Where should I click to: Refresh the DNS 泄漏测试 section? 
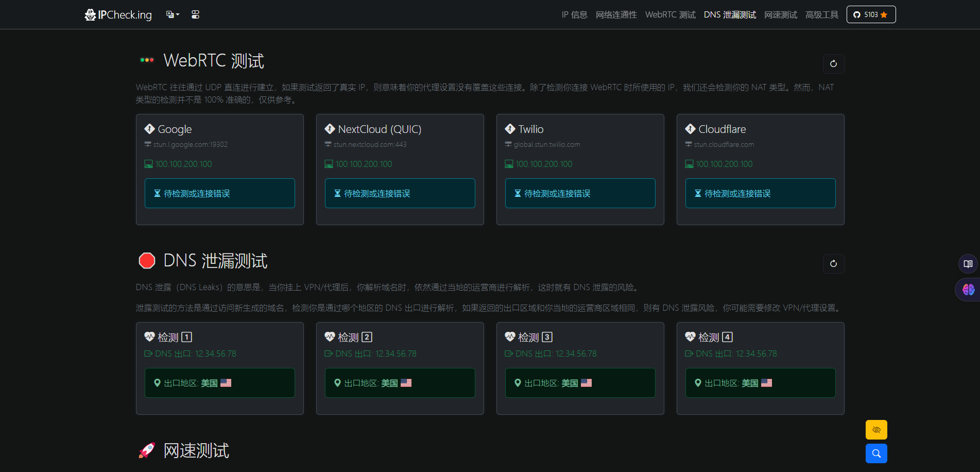tap(833, 264)
